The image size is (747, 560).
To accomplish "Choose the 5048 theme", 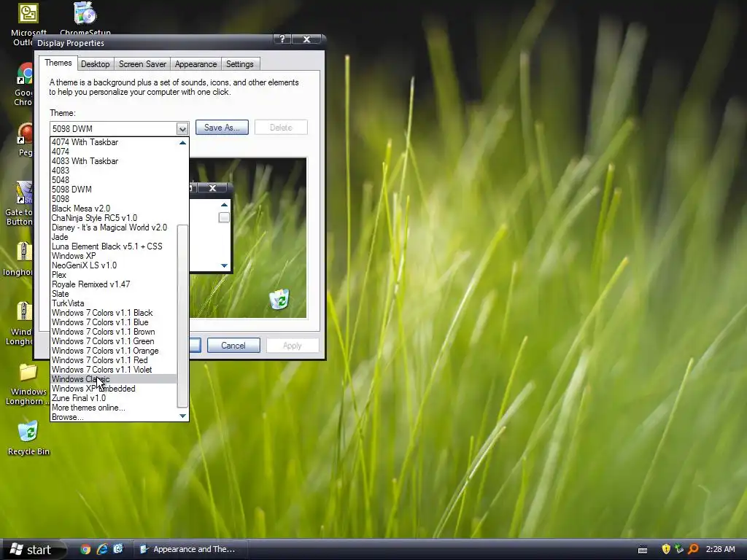I will coord(113,180).
